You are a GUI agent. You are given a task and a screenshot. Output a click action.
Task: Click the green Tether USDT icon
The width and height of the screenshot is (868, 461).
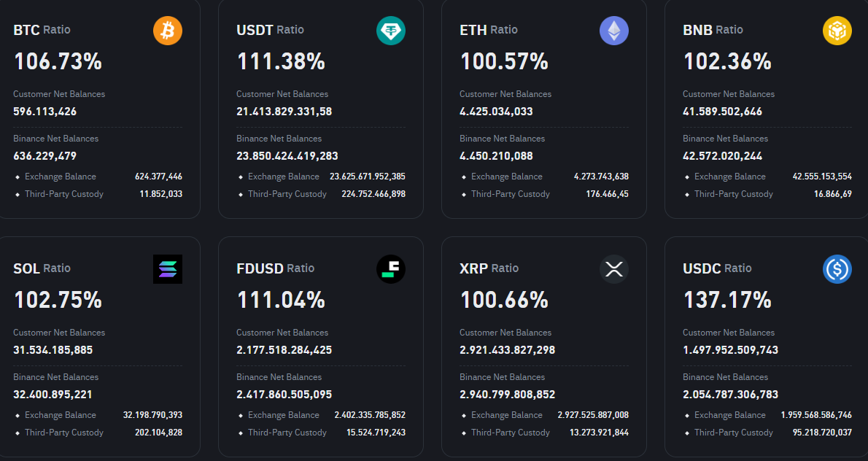[x=391, y=31]
